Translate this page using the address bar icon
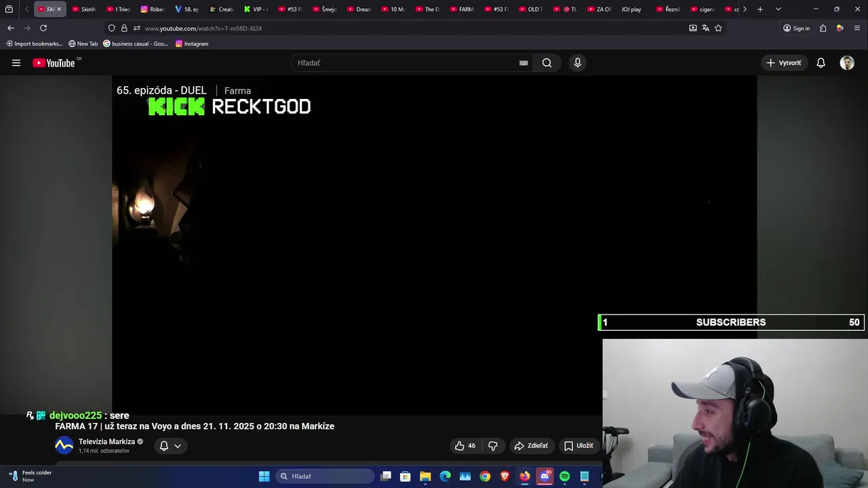 (705, 28)
